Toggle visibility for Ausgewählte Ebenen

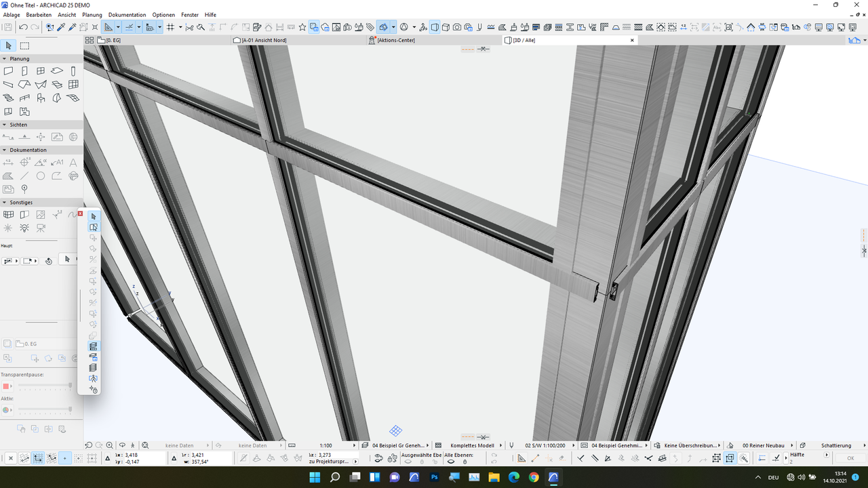[x=408, y=461]
